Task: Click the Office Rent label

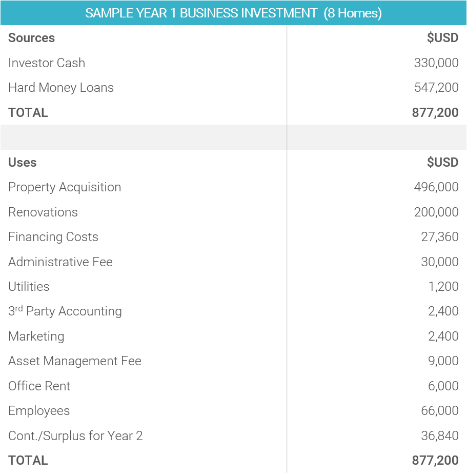Action: click(39, 386)
